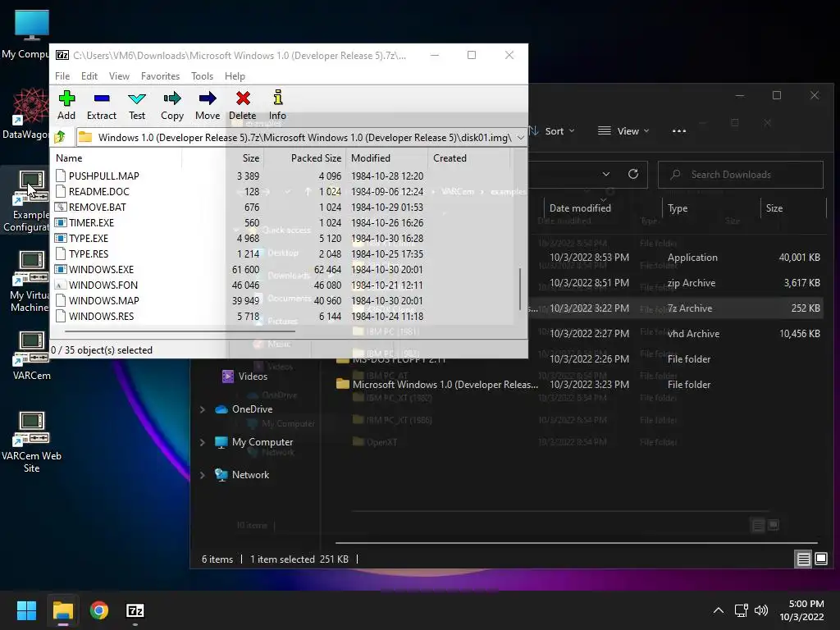Click the 7-Zip horizontal scrollbar
840x630 pixels.
(x=180, y=331)
